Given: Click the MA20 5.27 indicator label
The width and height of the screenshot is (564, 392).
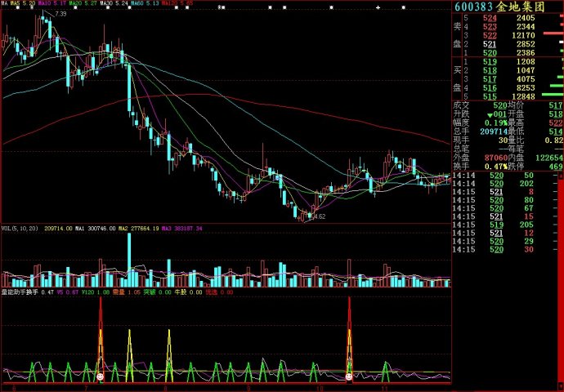Looking at the screenshot, I should click(83, 3).
